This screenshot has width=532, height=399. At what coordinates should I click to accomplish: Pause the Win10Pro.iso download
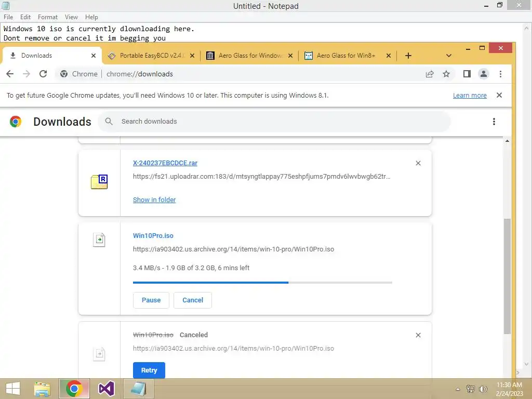pyautogui.click(x=151, y=300)
